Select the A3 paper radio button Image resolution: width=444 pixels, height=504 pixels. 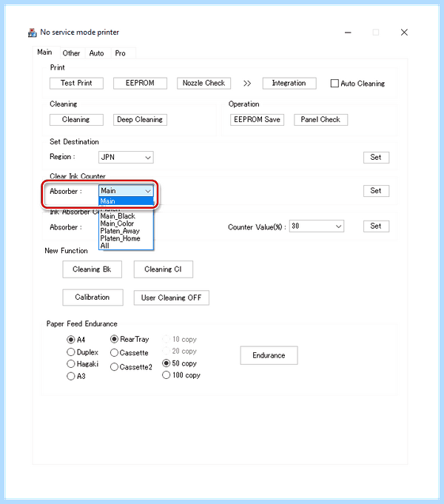(71, 376)
